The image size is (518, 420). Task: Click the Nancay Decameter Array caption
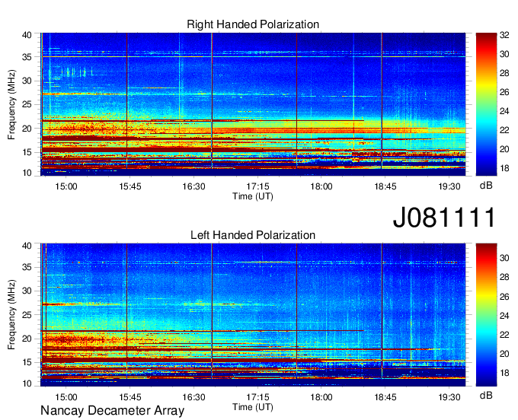[x=112, y=411]
